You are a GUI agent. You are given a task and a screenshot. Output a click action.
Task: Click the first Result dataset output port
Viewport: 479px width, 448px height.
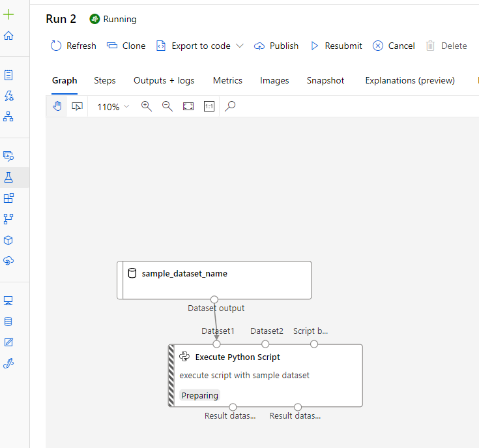(x=233, y=407)
